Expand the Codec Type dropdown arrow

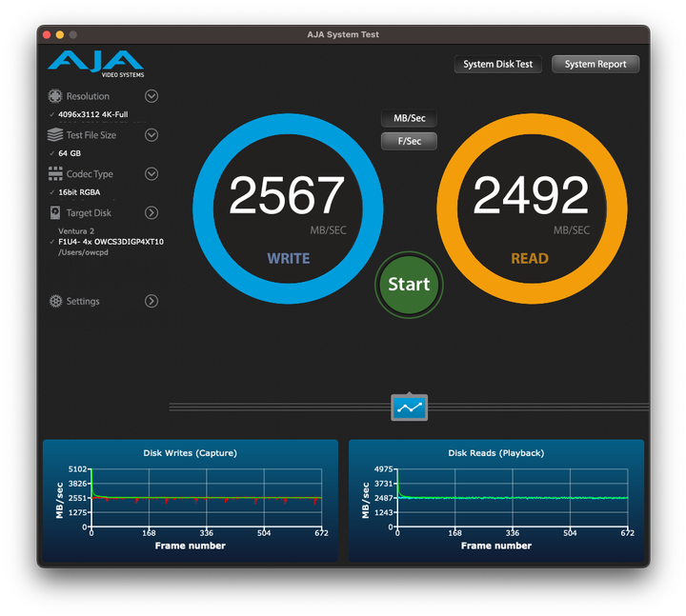click(151, 174)
